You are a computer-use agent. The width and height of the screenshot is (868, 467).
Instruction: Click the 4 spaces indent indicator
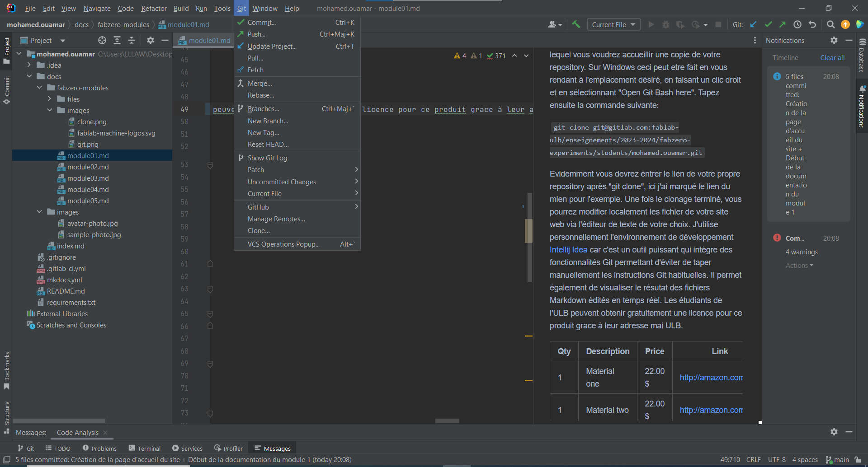[x=805, y=459]
